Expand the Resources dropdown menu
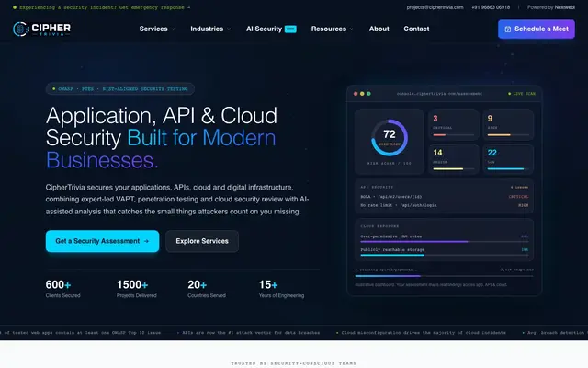This screenshot has height=368, width=588. pos(332,29)
